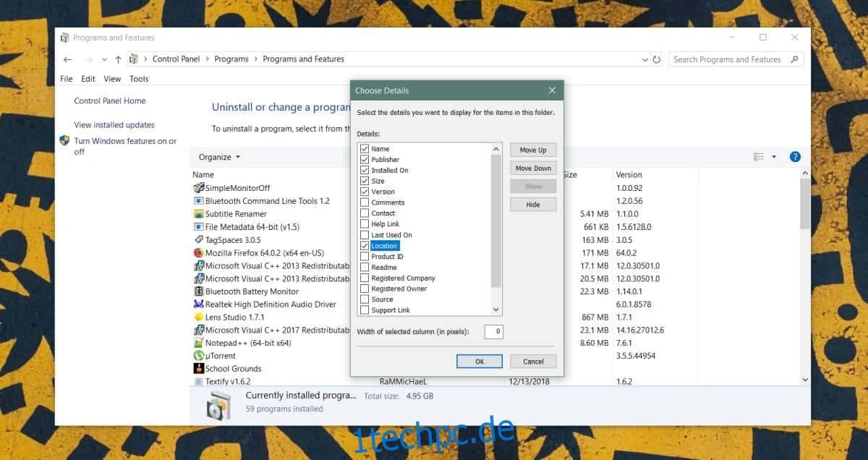This screenshot has width=868, height=460.
Task: Open the Organize dropdown menu
Action: [219, 157]
